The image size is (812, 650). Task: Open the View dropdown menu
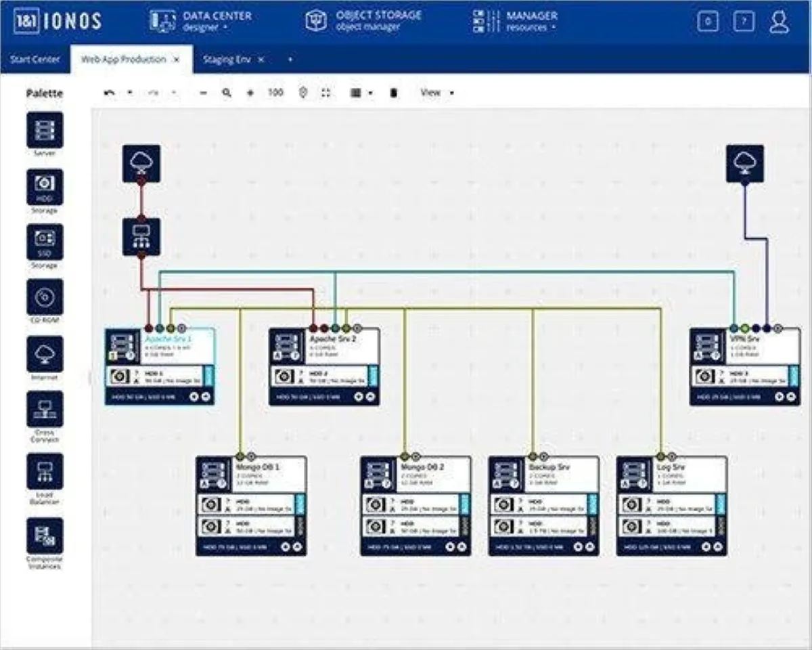[436, 93]
